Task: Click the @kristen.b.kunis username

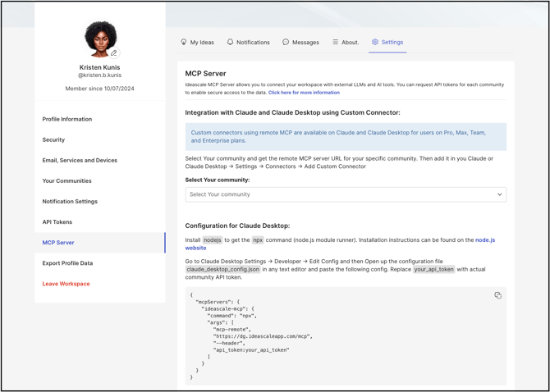Action: coord(99,75)
